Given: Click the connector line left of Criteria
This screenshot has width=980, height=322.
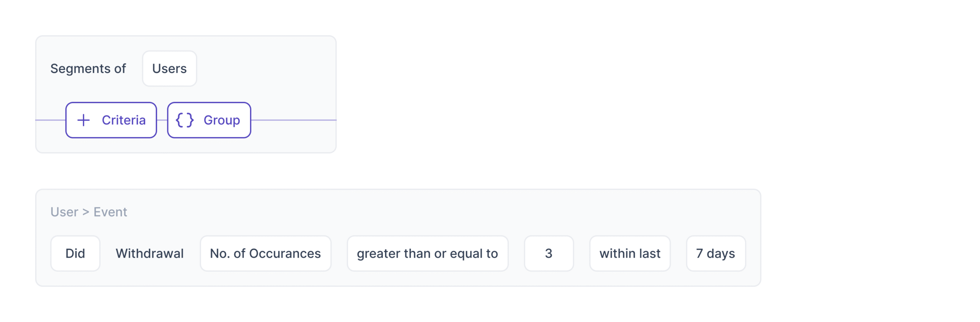Looking at the screenshot, I should [51, 120].
